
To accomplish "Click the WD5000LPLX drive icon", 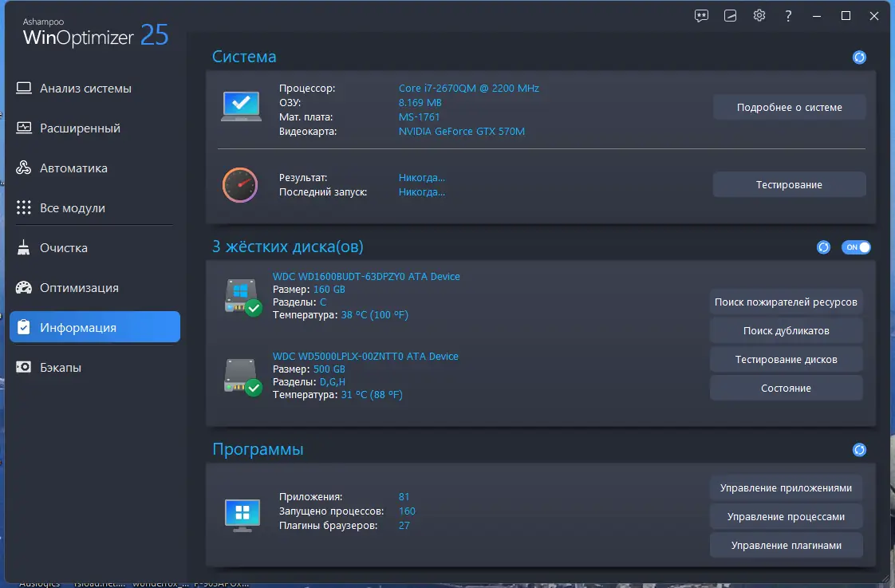I will [x=242, y=377].
